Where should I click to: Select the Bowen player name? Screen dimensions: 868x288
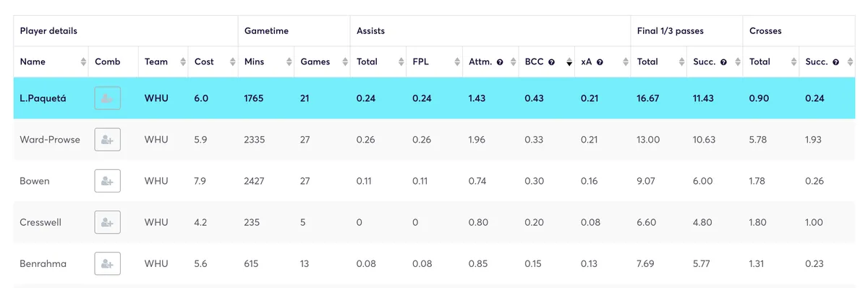coord(35,181)
